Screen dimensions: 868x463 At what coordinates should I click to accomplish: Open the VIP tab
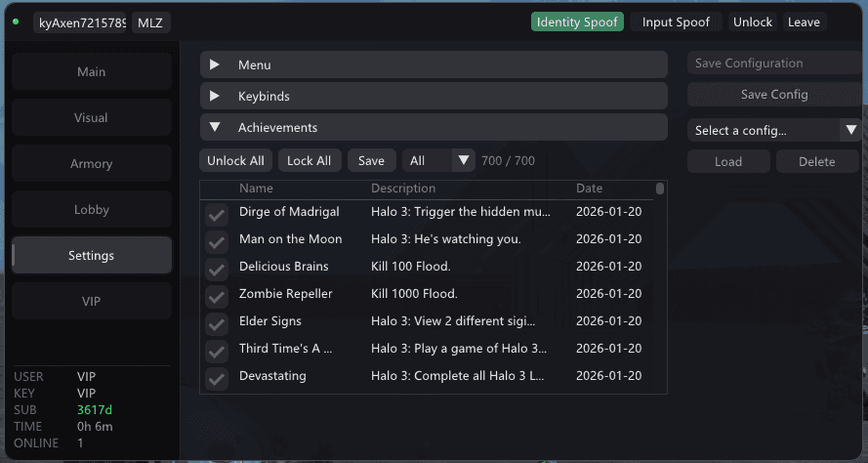tap(92, 301)
